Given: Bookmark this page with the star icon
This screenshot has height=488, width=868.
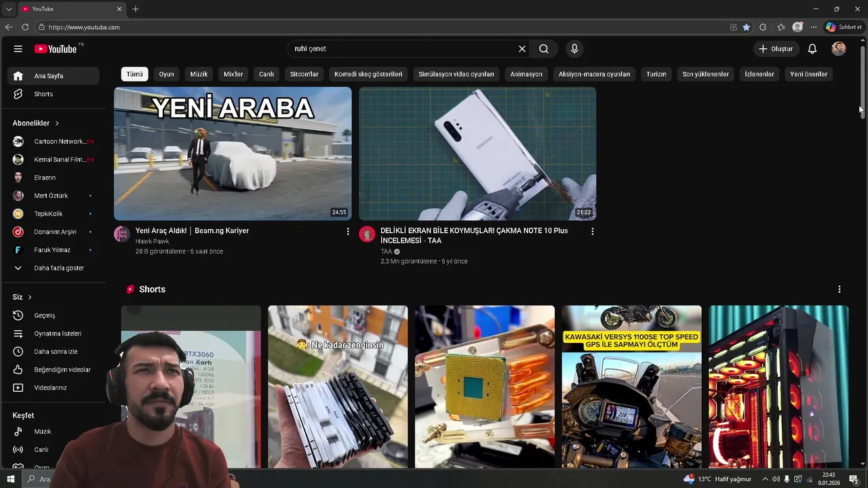Looking at the screenshot, I should 747,27.
